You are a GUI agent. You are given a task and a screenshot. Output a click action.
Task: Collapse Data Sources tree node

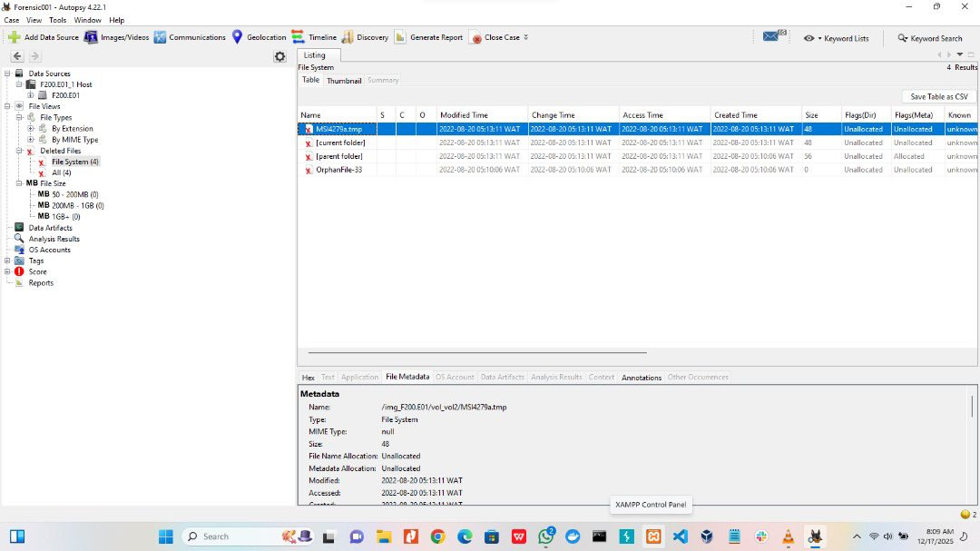point(7,74)
